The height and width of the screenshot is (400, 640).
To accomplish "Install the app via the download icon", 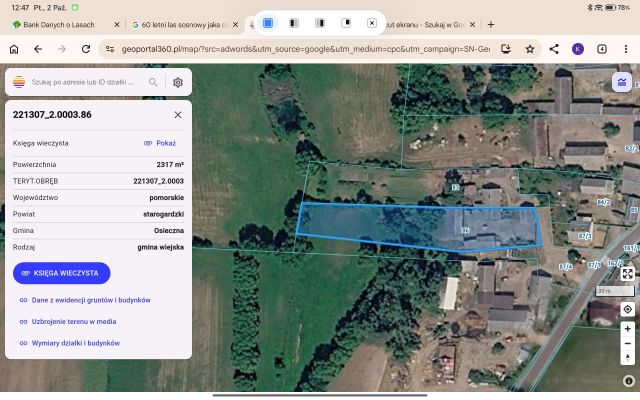I will 506,49.
